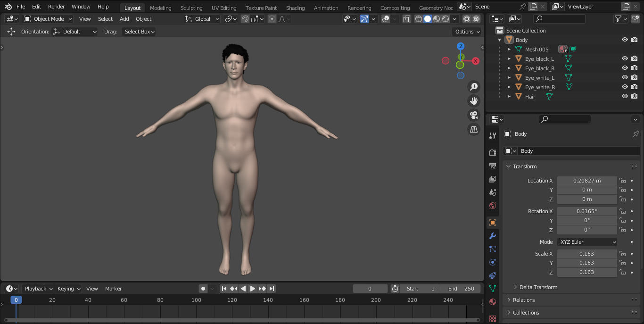Hide Eye_black_L with its eye icon

[x=625, y=58]
